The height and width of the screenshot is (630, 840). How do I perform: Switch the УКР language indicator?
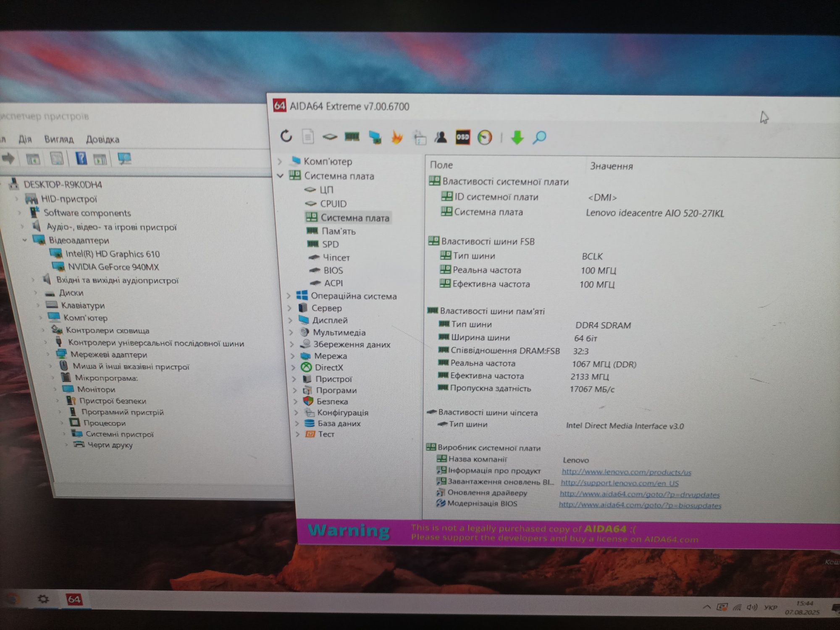pyautogui.click(x=770, y=607)
